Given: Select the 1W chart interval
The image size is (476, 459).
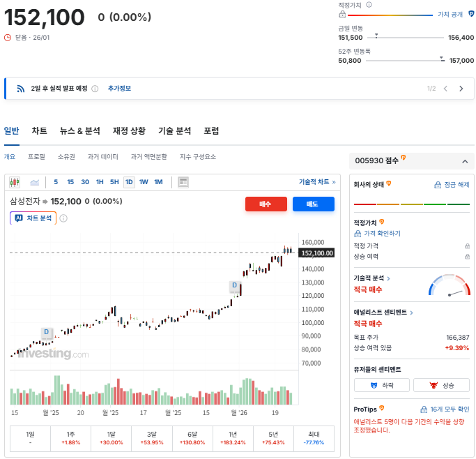Looking at the screenshot, I should click(x=144, y=182).
